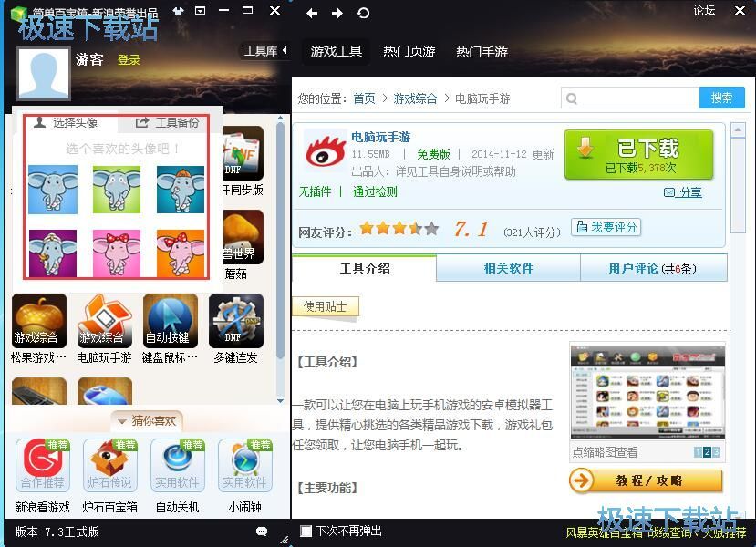Refresh the page with the reload icon
This screenshot has width=756, height=547.
tap(364, 13)
